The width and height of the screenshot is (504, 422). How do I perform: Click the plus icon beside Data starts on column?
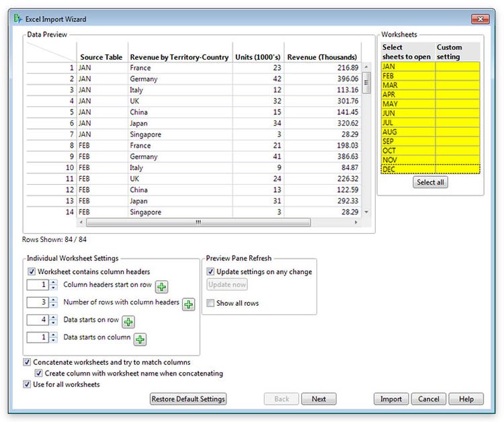[x=140, y=339]
